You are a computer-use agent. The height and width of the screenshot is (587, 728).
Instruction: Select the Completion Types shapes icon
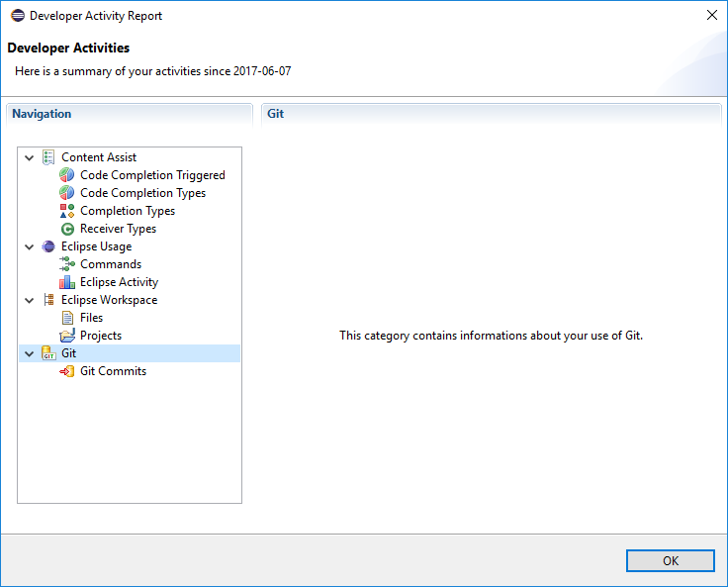tap(67, 211)
